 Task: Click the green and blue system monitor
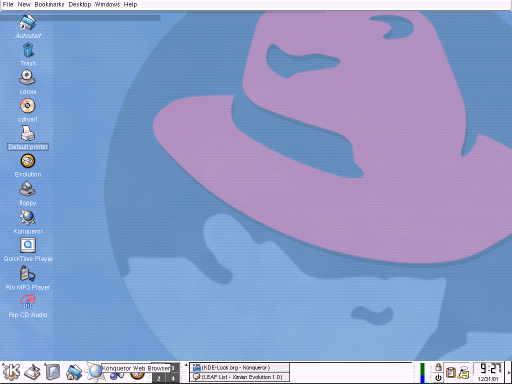(x=422, y=373)
